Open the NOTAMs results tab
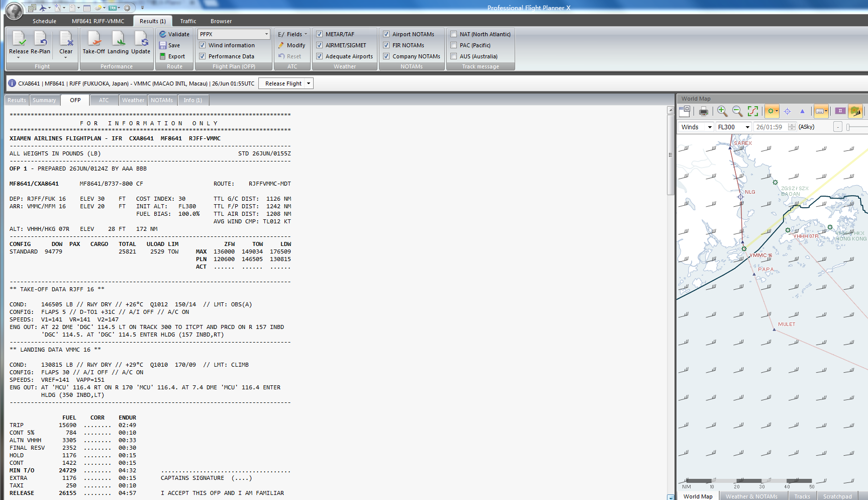The image size is (868, 500). pos(162,100)
